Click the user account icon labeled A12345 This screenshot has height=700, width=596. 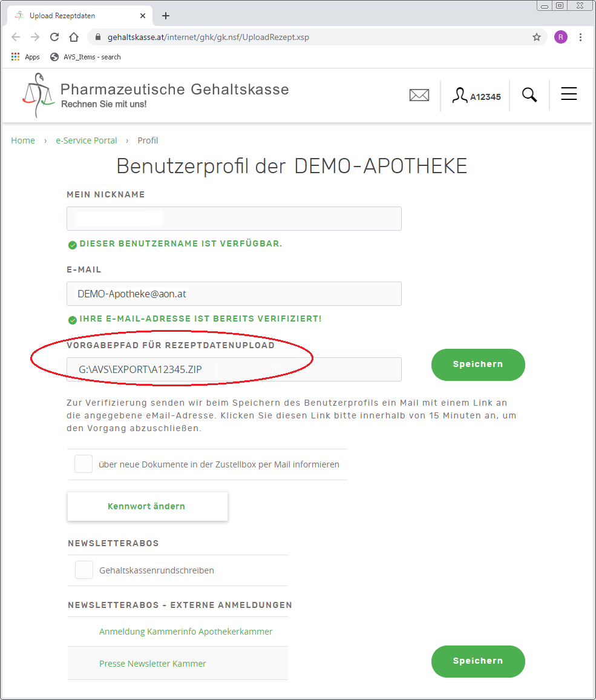[x=476, y=95]
